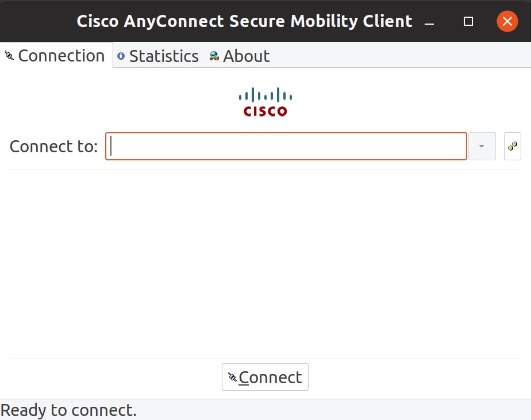Focus the Connect to server field
Image resolution: width=531 pixels, height=420 pixels.
[286, 147]
